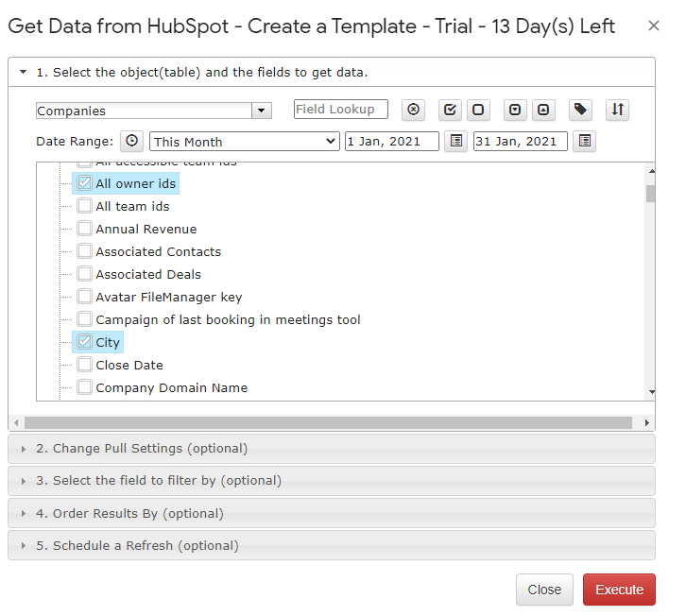686x616 pixels.
Task: Uncheck the All owner ids field
Action: (84, 183)
